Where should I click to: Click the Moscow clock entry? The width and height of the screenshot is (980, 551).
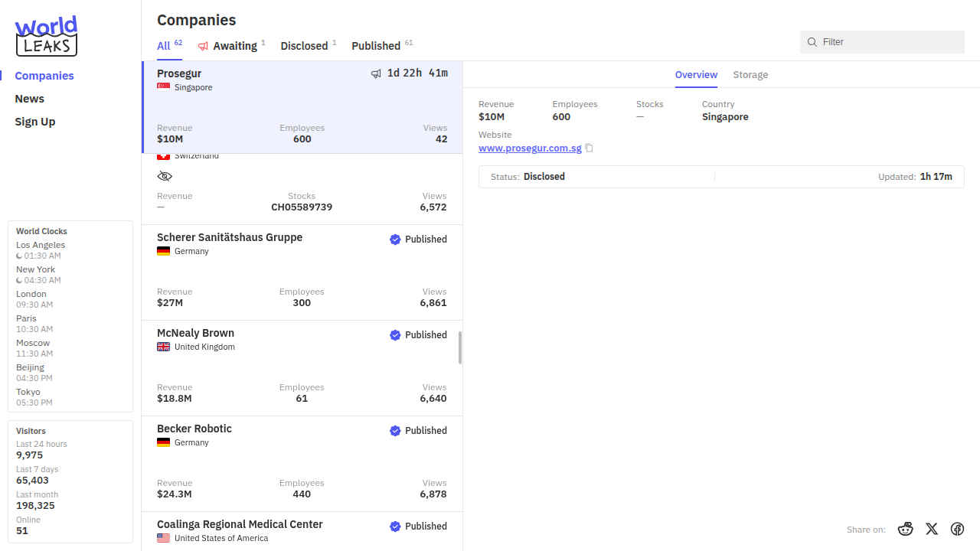[x=34, y=348]
